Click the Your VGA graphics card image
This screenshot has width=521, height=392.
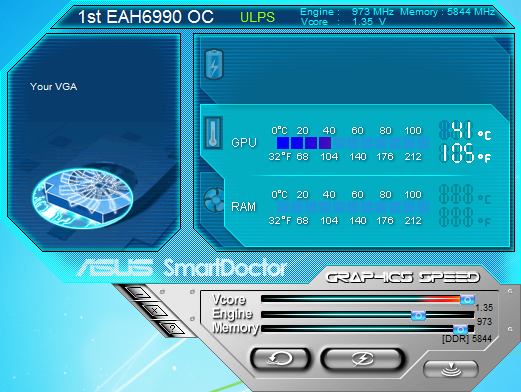tap(83, 198)
